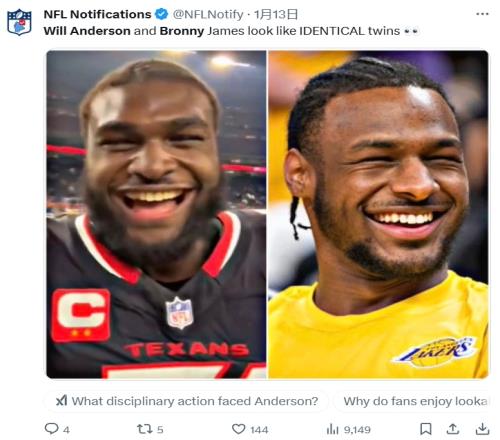Open the NFL Notifications account name
Image resolution: width=500 pixels, height=440 pixels.
[x=97, y=14]
